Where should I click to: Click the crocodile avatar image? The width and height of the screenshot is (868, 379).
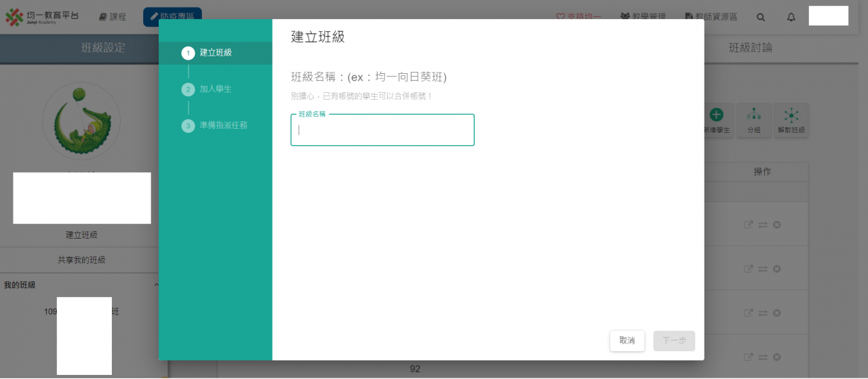click(x=81, y=121)
